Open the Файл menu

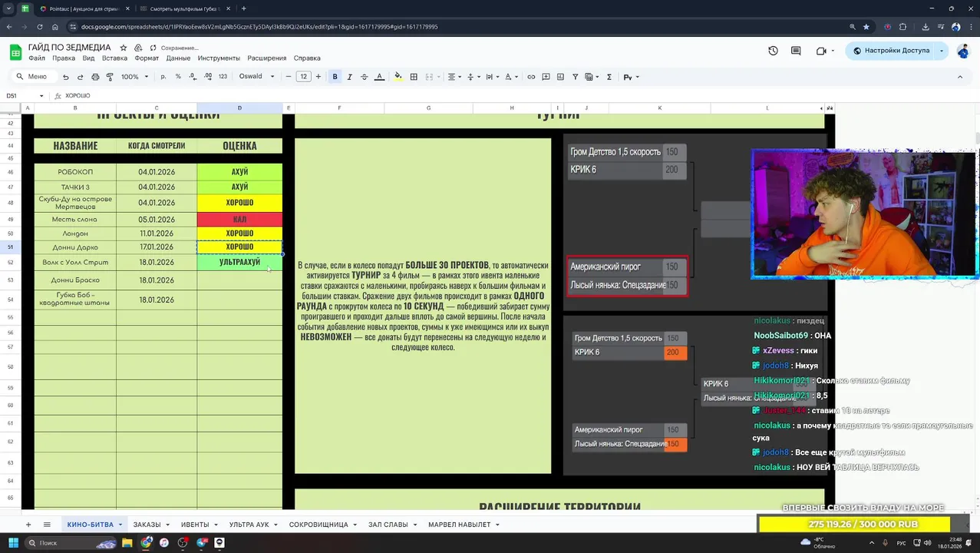(37, 58)
